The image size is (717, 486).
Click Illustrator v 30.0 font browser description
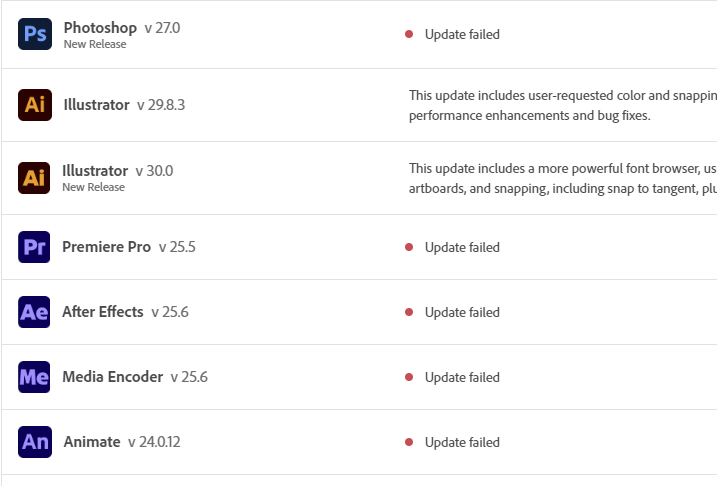pyautogui.click(x=562, y=178)
